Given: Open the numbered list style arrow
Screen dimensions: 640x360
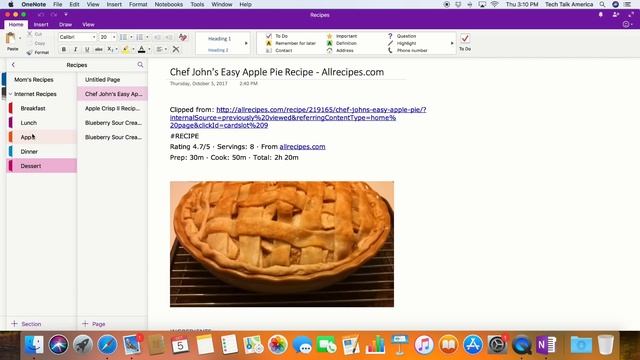Looking at the screenshot, I should (x=147, y=37).
